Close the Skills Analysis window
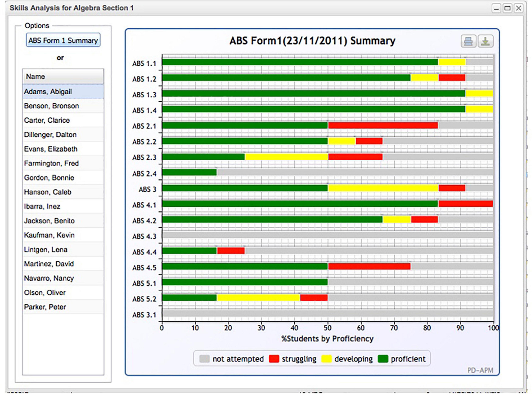The image size is (532, 395). [x=518, y=8]
